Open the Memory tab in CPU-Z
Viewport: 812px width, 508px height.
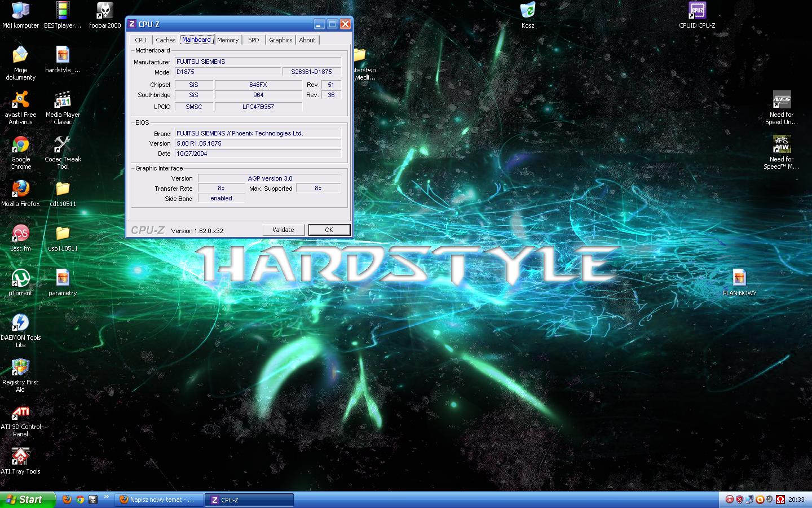coord(228,40)
